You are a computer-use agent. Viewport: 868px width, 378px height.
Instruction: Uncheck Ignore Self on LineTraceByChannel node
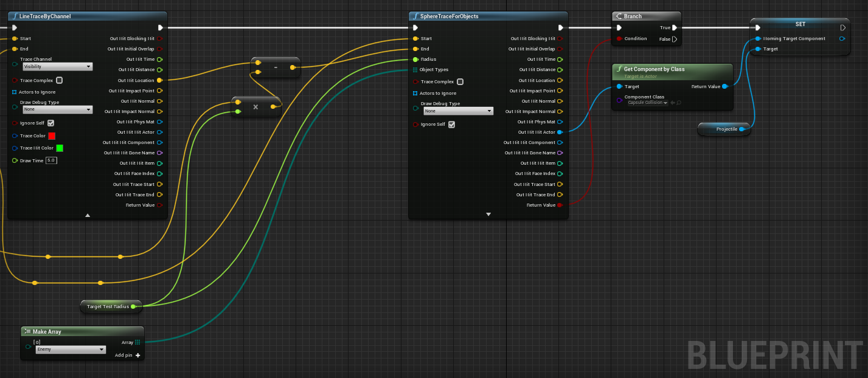[x=51, y=123]
